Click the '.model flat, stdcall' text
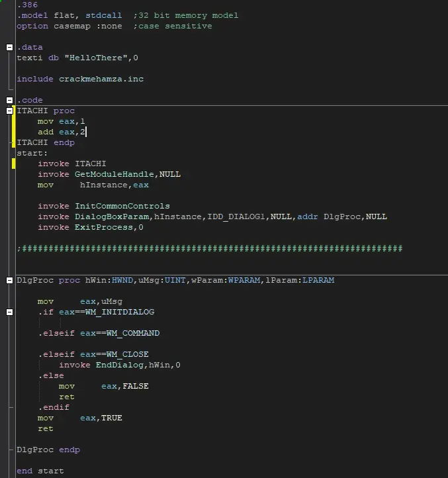This screenshot has height=478, width=448. [x=69, y=15]
